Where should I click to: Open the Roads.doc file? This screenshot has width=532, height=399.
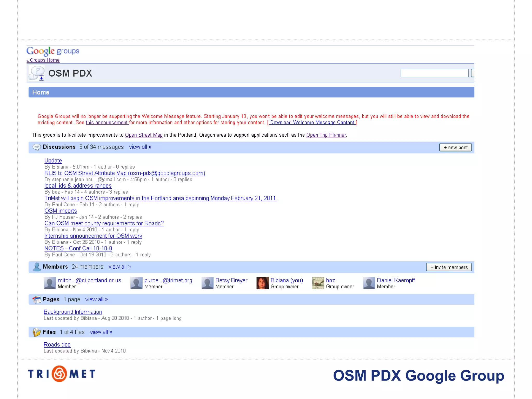(57, 345)
